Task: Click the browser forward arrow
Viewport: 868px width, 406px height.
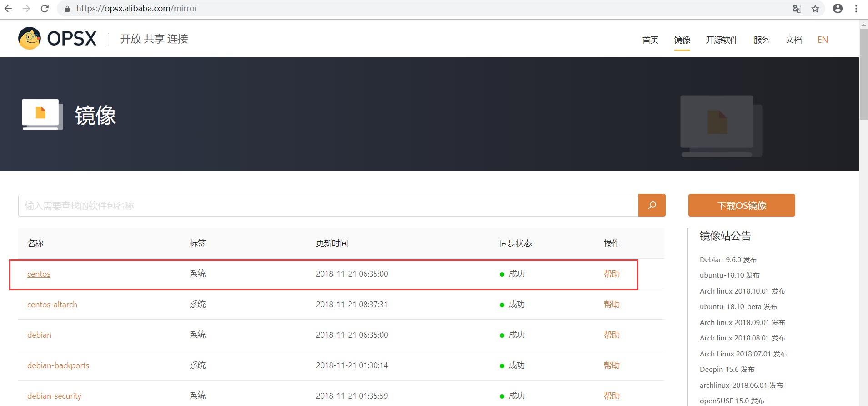Action: tap(26, 9)
